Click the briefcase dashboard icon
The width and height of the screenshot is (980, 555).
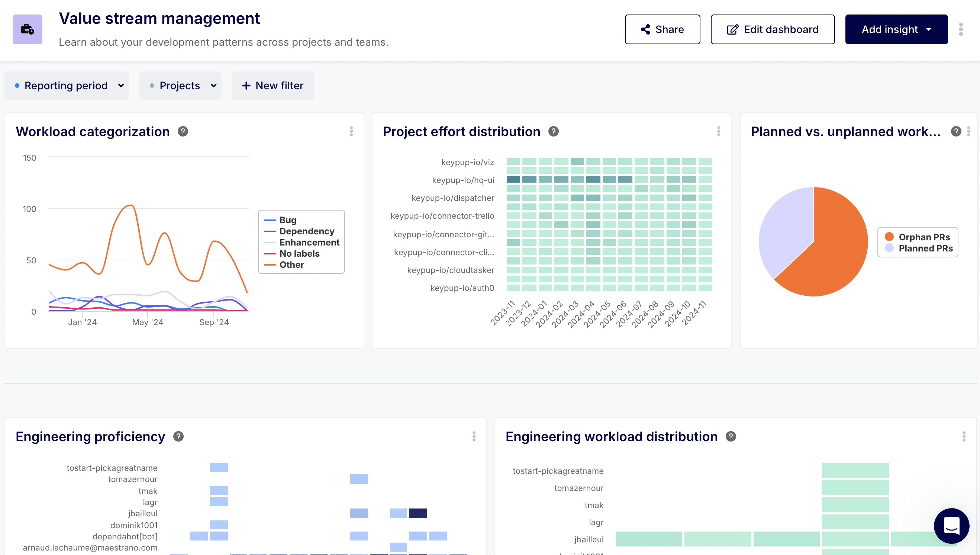coord(27,29)
